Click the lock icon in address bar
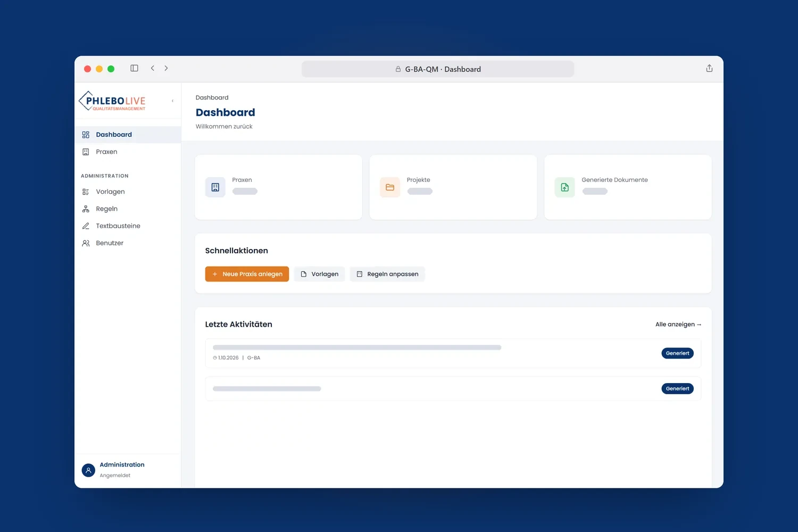Image resolution: width=798 pixels, height=532 pixels. tap(398, 69)
